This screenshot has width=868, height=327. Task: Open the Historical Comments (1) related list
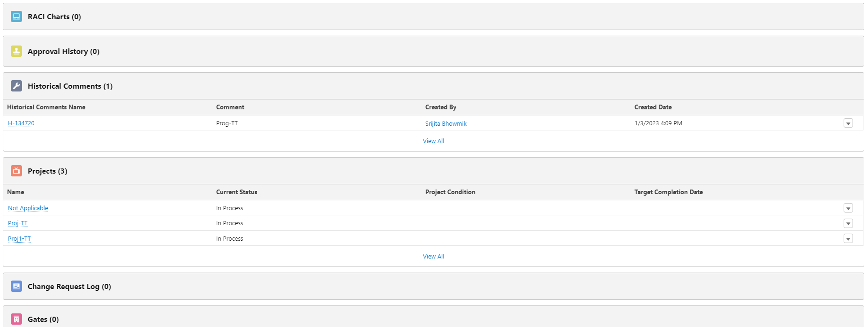70,86
